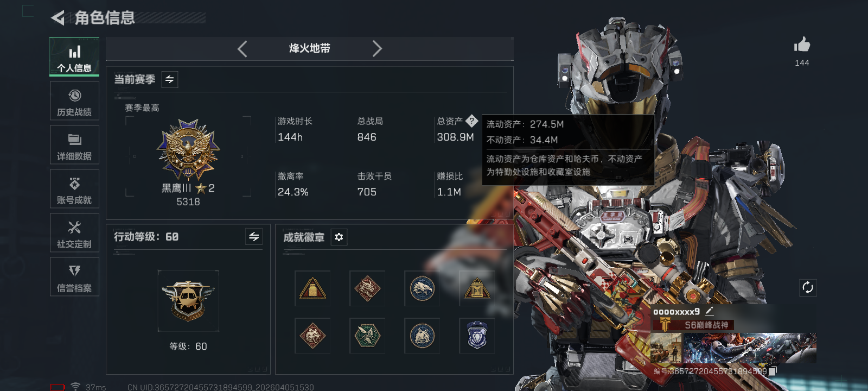Give a thumbs-up like to this player

point(802,45)
